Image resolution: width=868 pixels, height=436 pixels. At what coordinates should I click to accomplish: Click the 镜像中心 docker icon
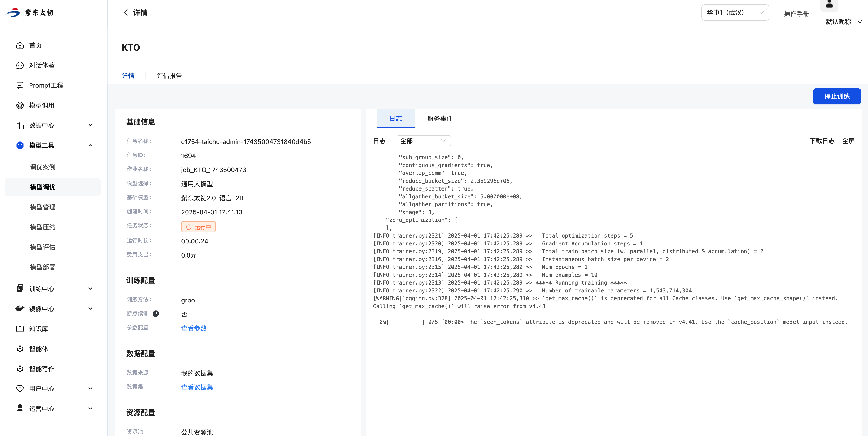[20, 308]
